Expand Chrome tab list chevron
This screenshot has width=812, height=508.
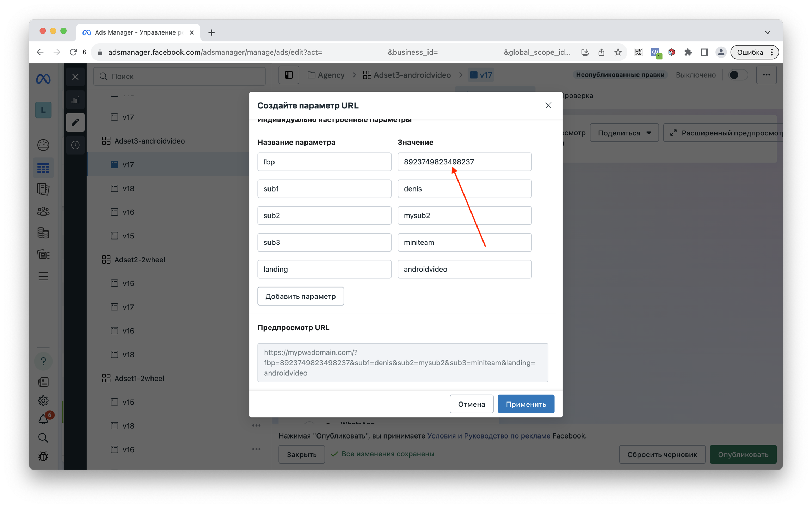pos(767,32)
